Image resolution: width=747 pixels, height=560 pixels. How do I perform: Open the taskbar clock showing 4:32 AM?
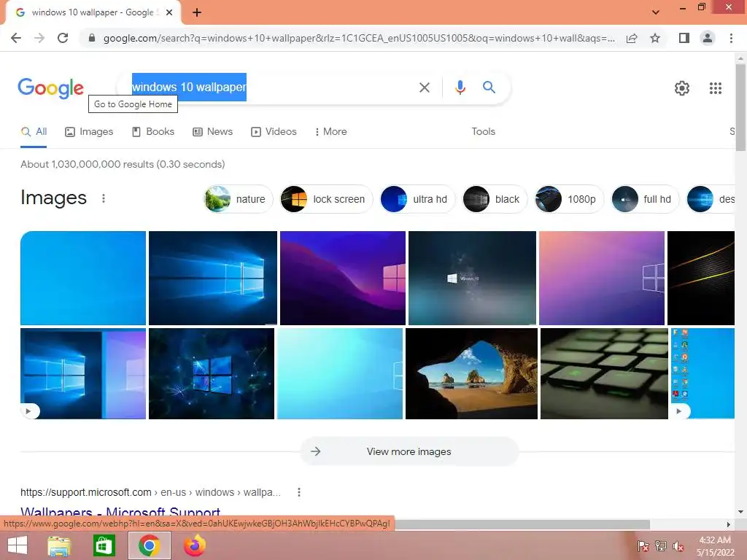(715, 546)
